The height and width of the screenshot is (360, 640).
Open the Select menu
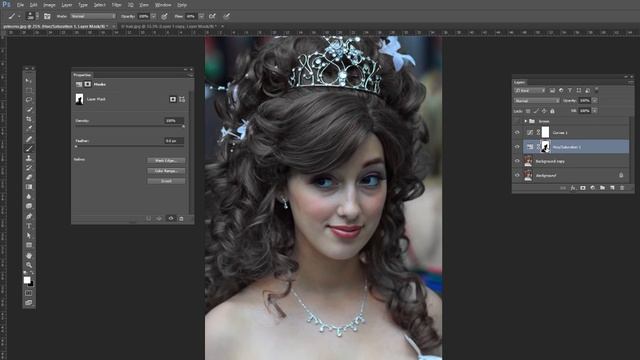(x=100, y=5)
